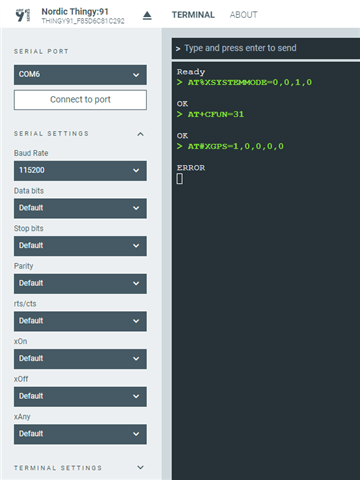Open the rts/cts dropdown
The image size is (360, 480).
coord(80,321)
